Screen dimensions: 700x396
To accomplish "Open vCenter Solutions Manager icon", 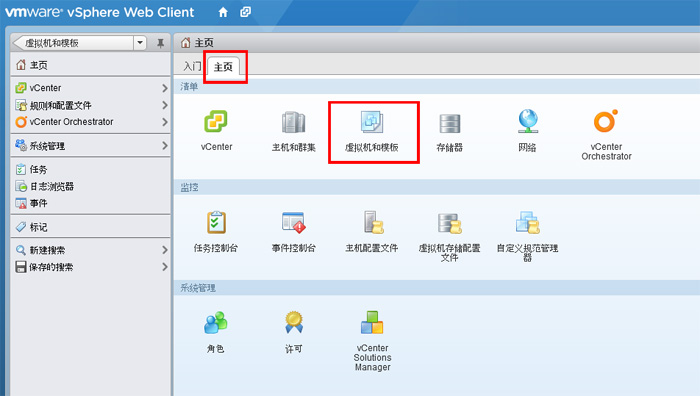I will point(372,323).
